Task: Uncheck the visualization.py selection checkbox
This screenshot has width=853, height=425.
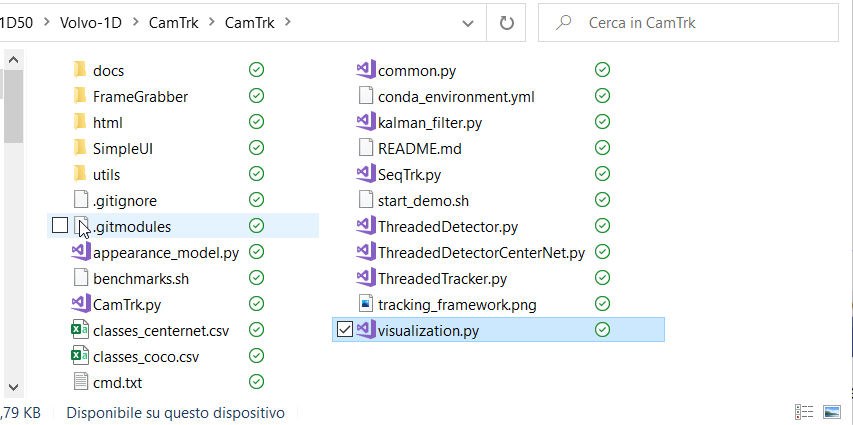Action: [345, 330]
